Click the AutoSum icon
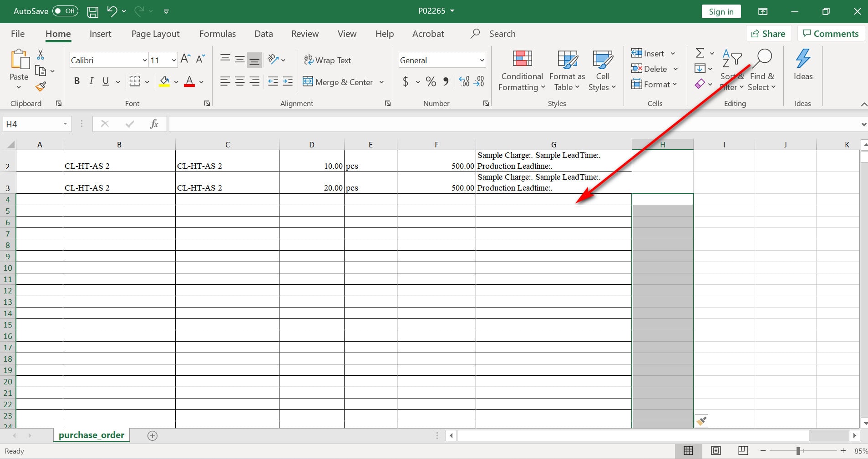The width and height of the screenshot is (868, 459). pos(700,53)
